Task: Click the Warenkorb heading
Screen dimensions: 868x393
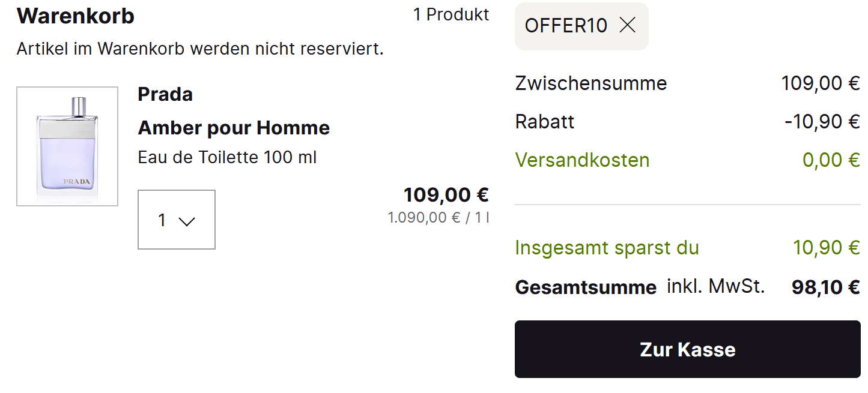Action: [76, 16]
